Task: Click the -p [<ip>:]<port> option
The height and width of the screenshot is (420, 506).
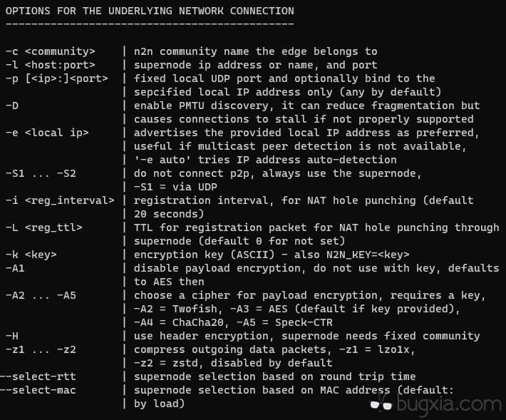Action: click(56, 78)
